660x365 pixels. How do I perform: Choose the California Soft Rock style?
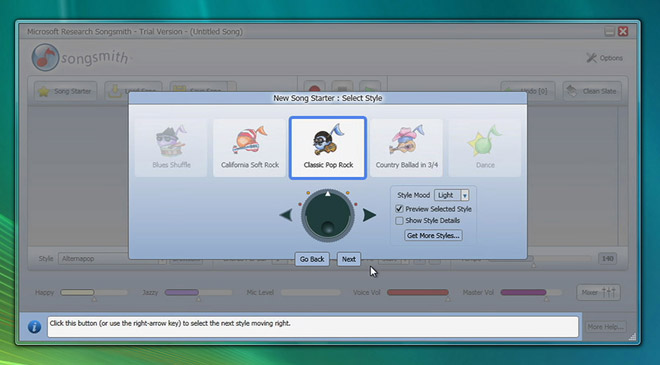point(250,148)
